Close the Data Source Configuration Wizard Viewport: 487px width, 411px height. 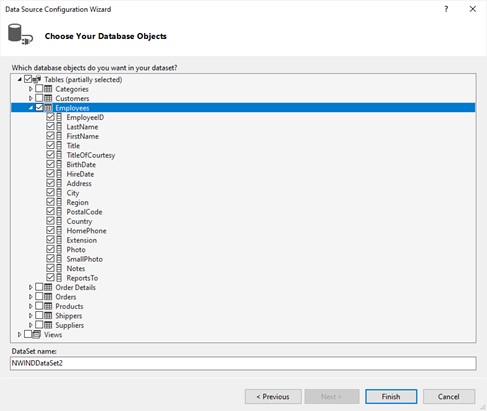pos(473,9)
